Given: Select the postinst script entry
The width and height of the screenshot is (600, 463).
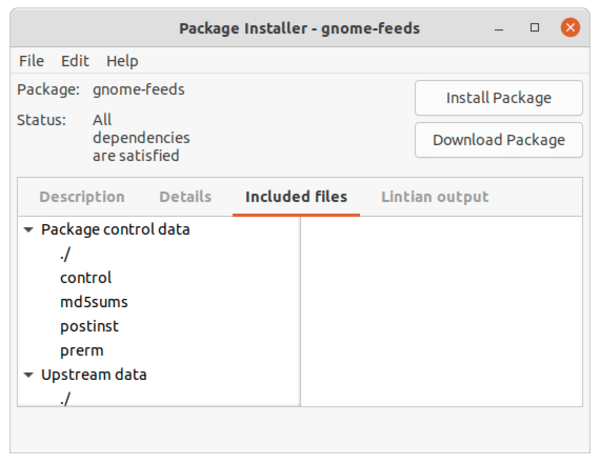Looking at the screenshot, I should [x=90, y=326].
